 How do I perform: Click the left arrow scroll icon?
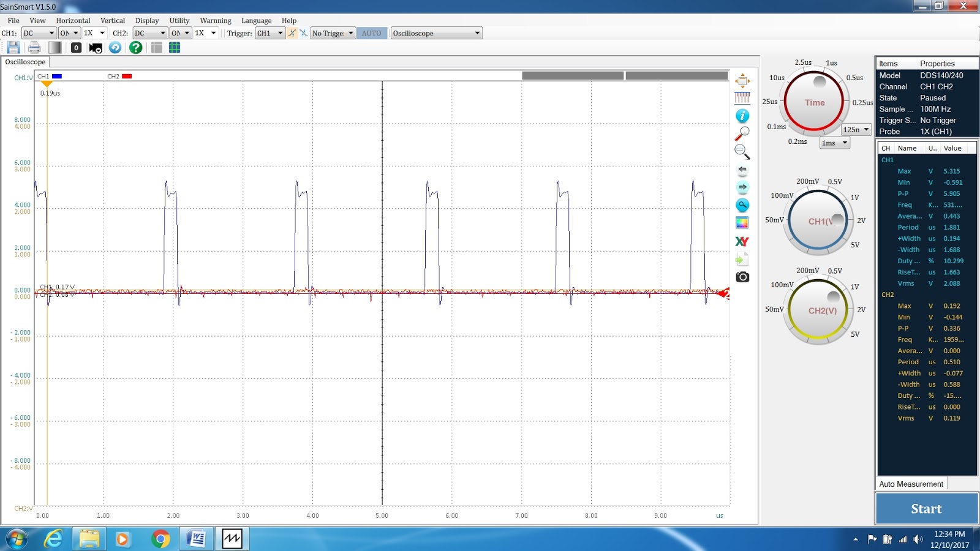tap(742, 170)
